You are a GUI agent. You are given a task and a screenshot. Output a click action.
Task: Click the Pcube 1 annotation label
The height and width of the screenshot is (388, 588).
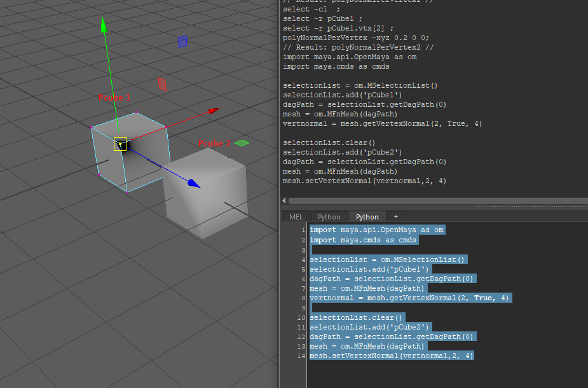(113, 97)
